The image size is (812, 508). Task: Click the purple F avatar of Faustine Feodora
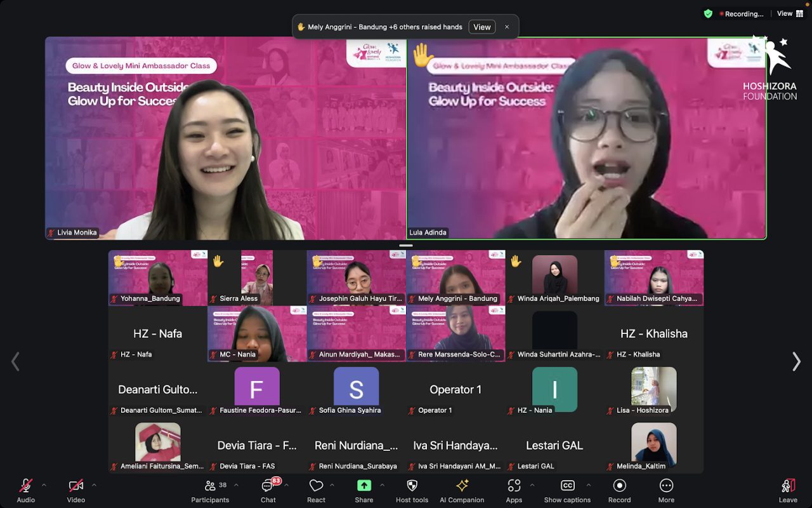click(257, 386)
